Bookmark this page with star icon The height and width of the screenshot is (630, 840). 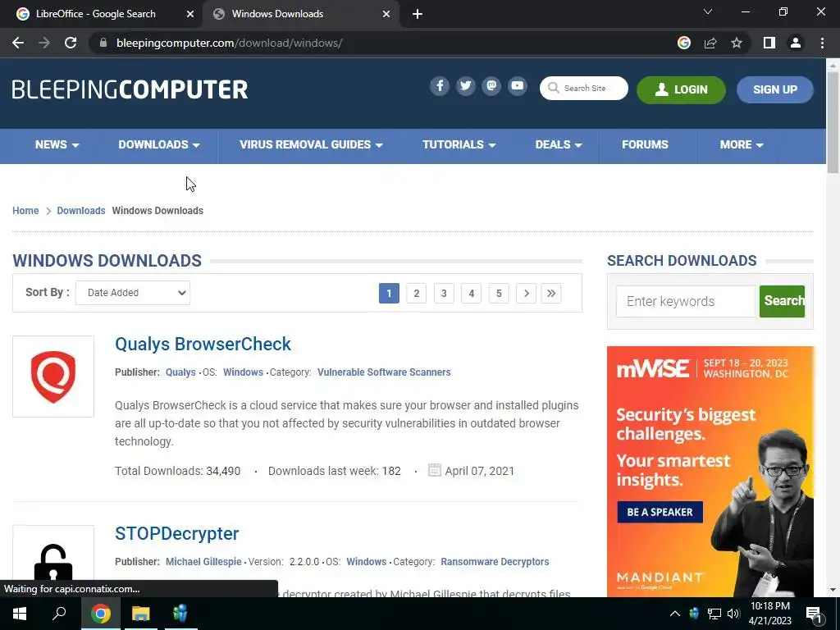pos(737,43)
